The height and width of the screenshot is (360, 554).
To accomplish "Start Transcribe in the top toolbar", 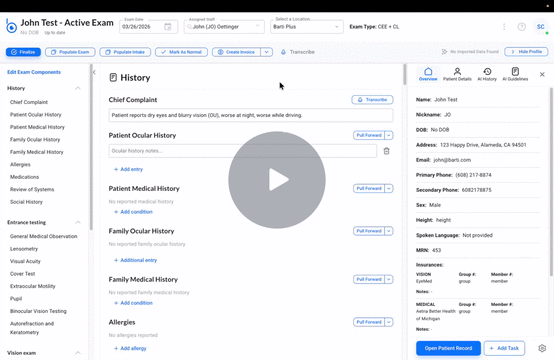I will (297, 52).
